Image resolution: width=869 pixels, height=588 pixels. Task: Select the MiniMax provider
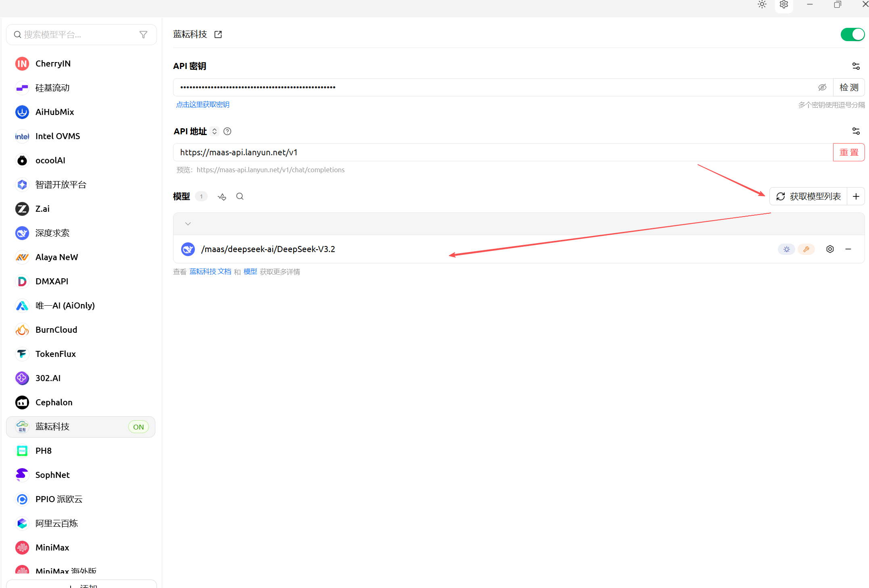click(x=81, y=548)
